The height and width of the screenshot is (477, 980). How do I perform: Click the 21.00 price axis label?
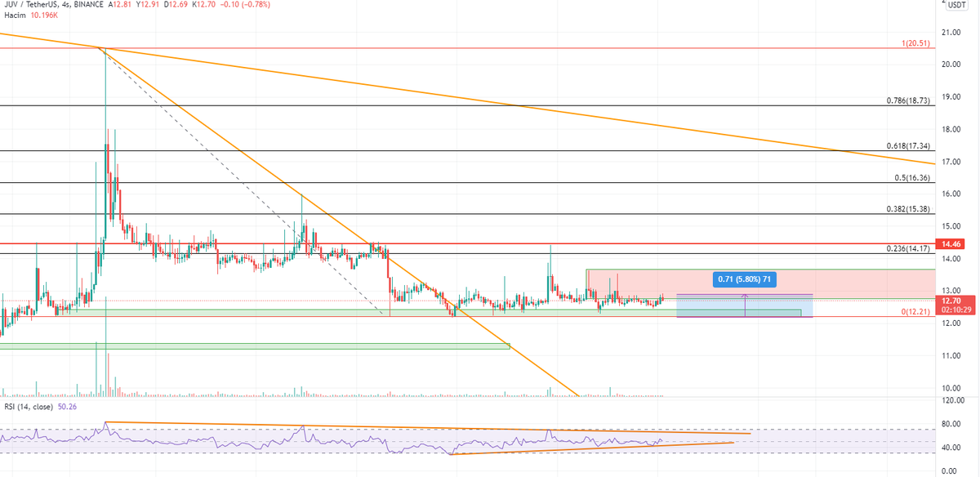pos(951,33)
